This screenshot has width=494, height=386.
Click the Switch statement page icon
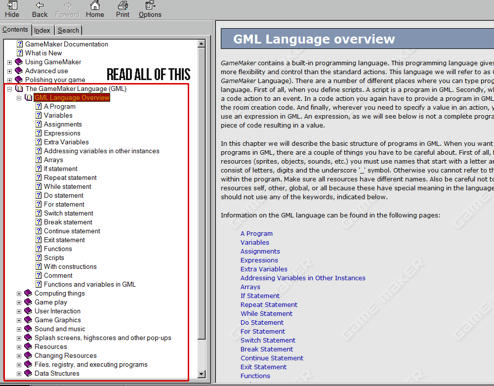point(39,213)
